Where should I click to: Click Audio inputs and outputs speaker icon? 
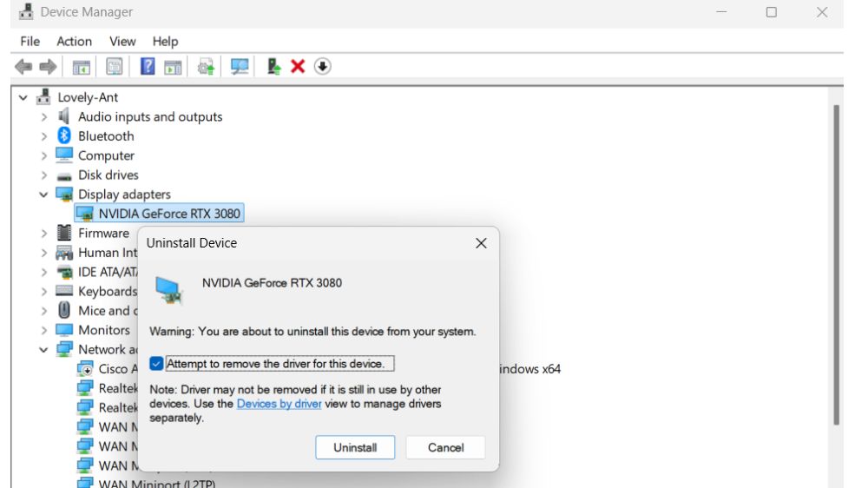pyautogui.click(x=64, y=116)
